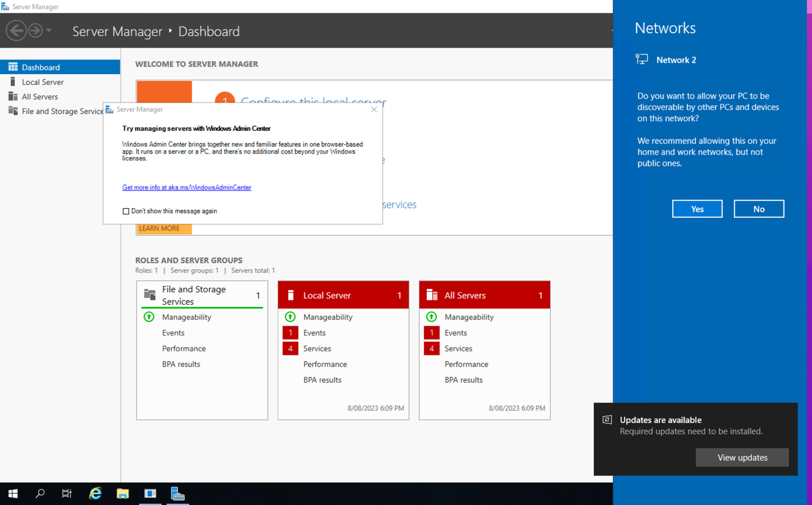Click the Network 2 network icon

[642, 59]
